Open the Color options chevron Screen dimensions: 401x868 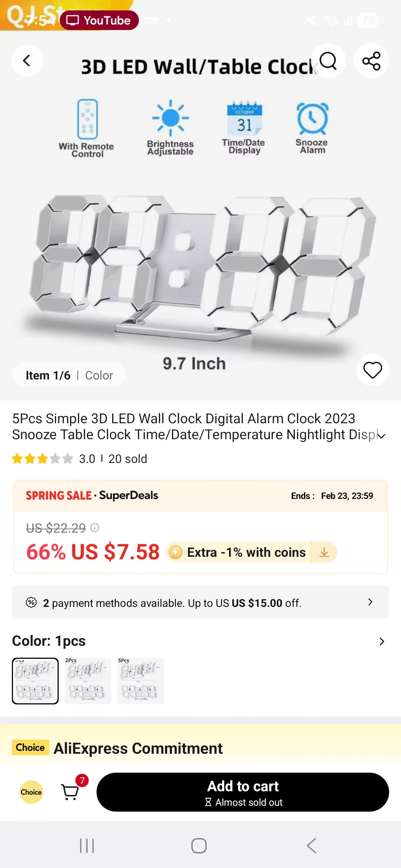[x=381, y=641]
